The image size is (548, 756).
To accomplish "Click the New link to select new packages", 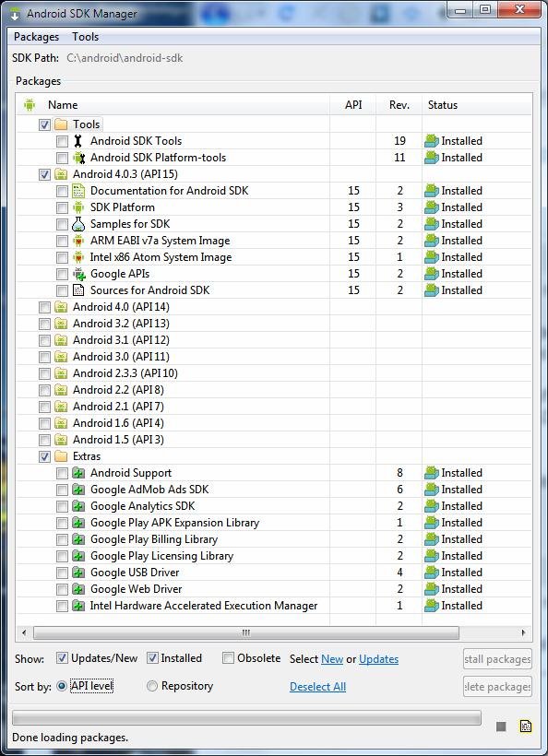I will coord(332,659).
